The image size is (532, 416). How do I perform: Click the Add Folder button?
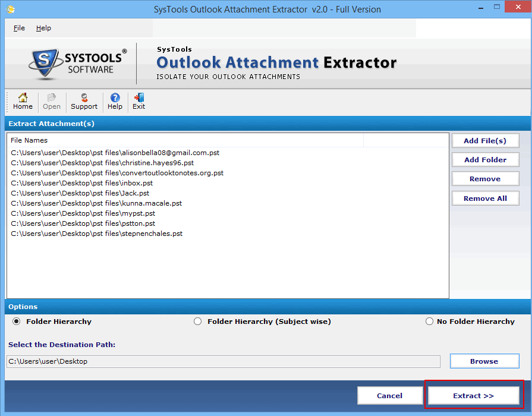point(485,160)
